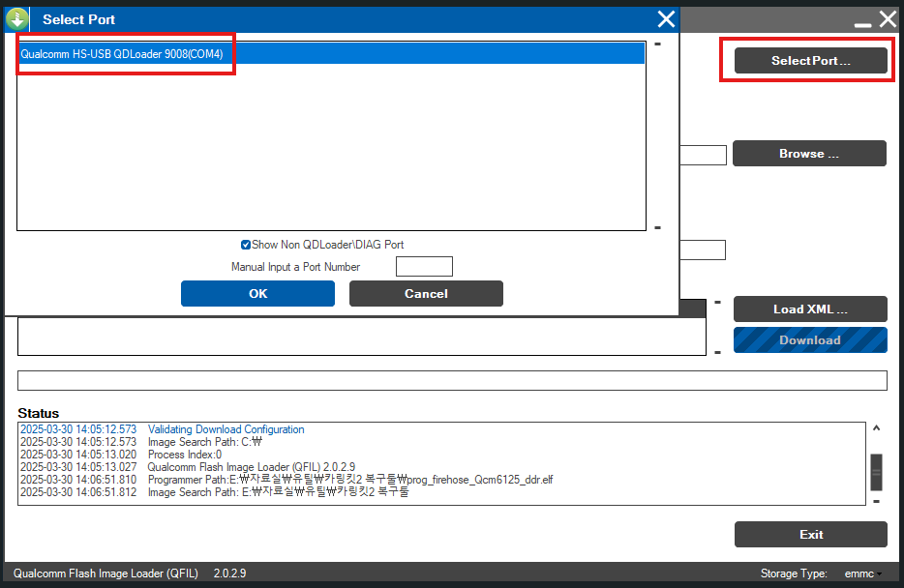Image resolution: width=904 pixels, height=588 pixels.
Task: Exit the QFIL application
Action: 811,535
